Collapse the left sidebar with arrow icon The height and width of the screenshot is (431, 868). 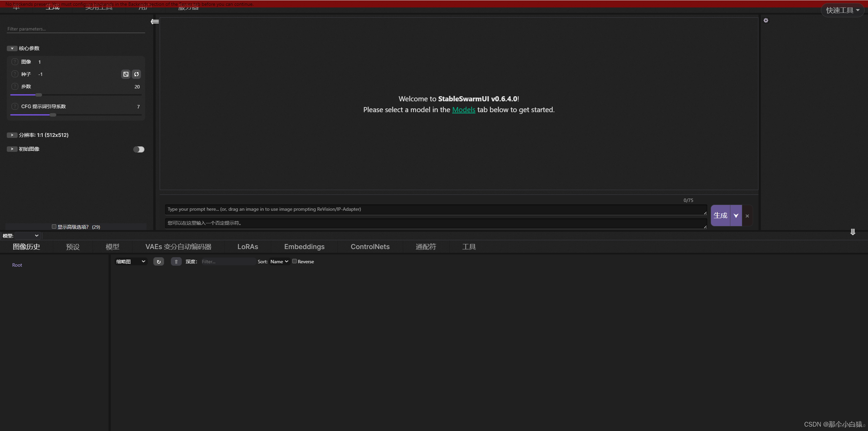(x=155, y=22)
